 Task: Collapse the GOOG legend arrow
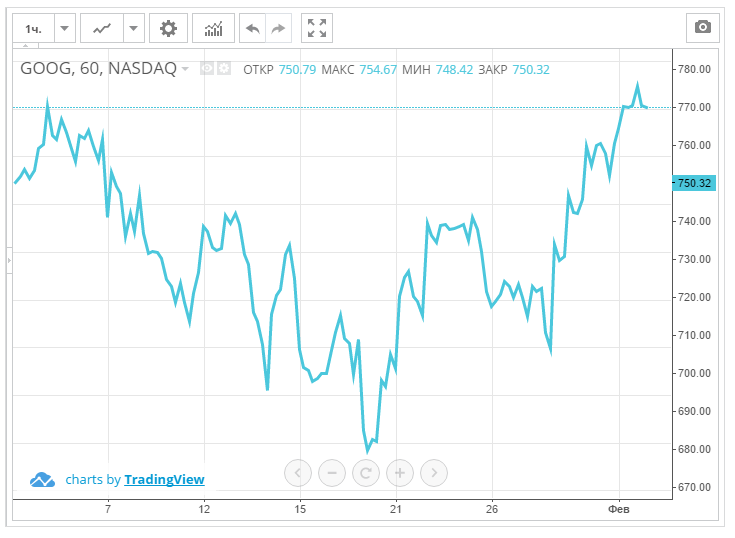pyautogui.click(x=186, y=70)
